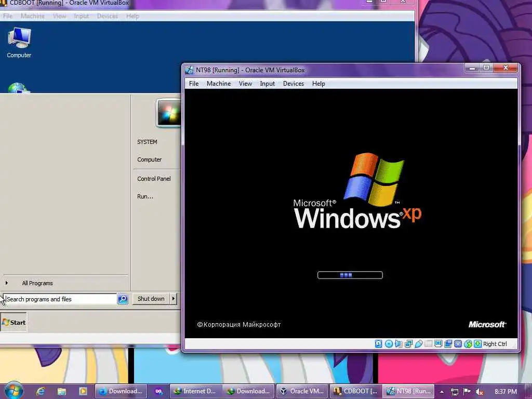532x399 pixels.
Task: Open Computer entry in the Start menu
Action: click(x=149, y=159)
